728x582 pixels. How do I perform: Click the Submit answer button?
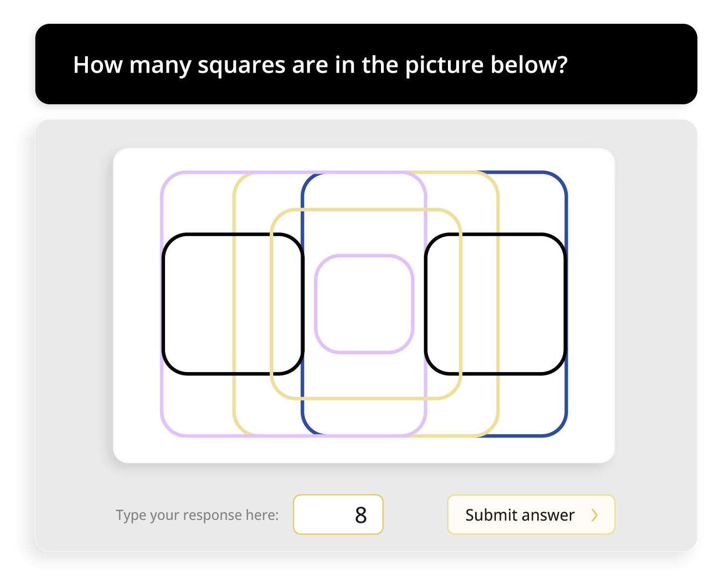tap(531, 515)
